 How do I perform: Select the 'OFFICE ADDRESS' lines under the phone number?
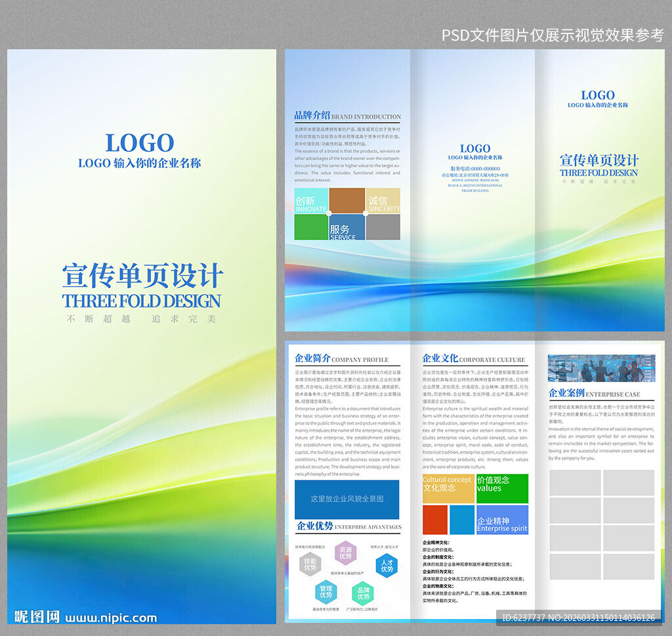pos(475,185)
